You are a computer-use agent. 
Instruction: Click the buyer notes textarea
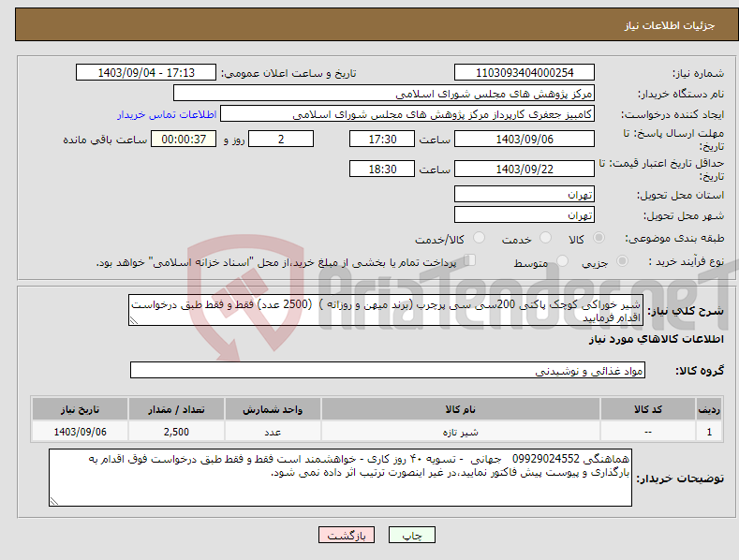tap(340, 478)
